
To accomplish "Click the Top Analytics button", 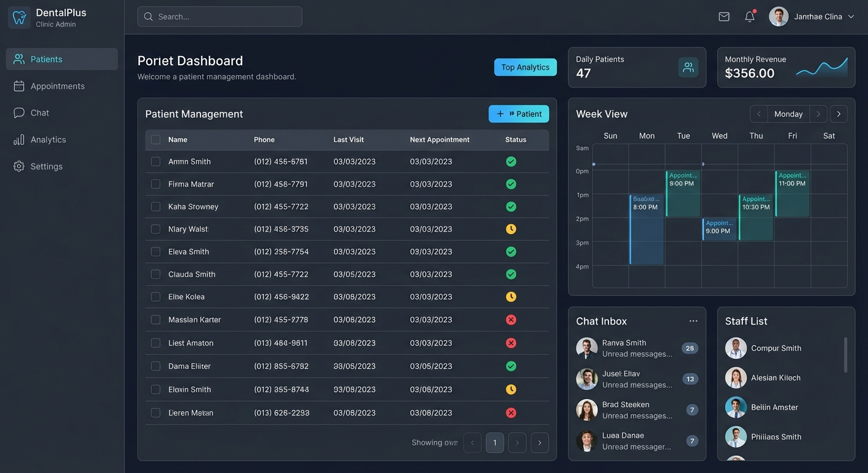I will 525,67.
